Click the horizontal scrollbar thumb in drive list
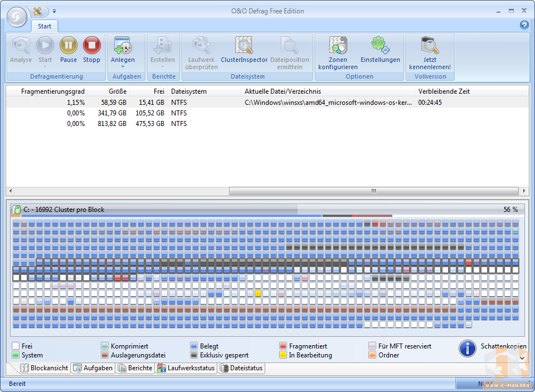 pyautogui.click(x=373, y=191)
